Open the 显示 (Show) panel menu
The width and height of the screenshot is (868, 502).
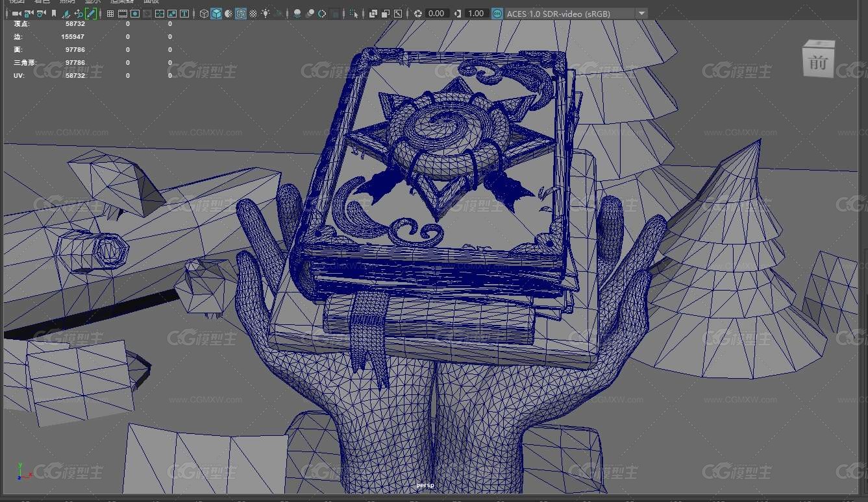(93, 2)
